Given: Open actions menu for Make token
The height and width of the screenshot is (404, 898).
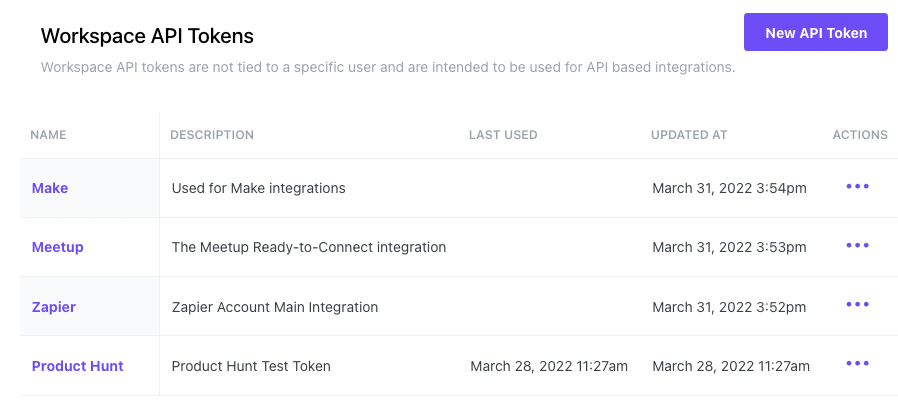Looking at the screenshot, I should tap(857, 187).
